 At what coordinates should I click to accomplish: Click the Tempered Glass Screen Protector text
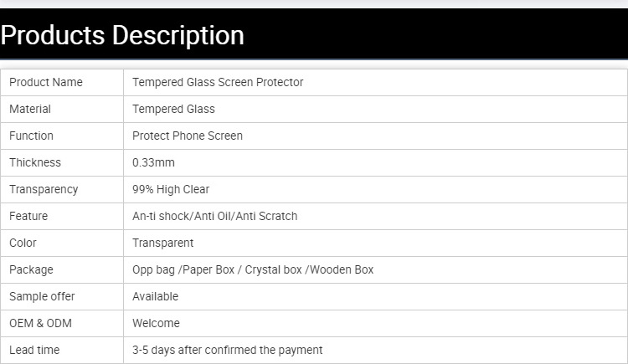(x=218, y=82)
